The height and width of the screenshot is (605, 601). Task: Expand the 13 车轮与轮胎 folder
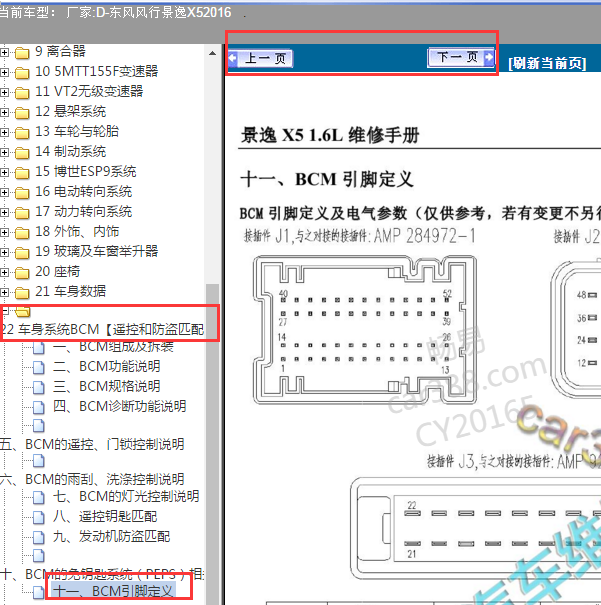[4, 132]
